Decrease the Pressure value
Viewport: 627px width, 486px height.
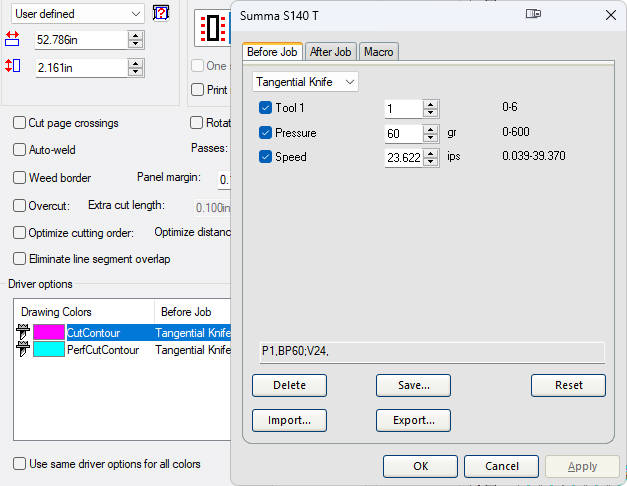[x=430, y=137]
